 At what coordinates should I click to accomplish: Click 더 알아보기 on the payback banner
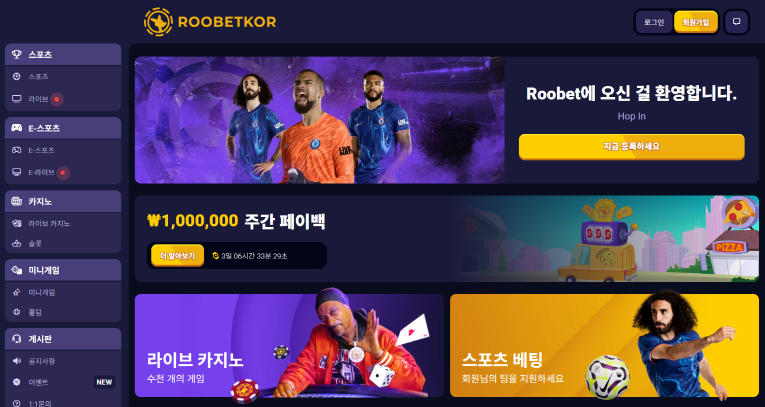pyautogui.click(x=177, y=256)
